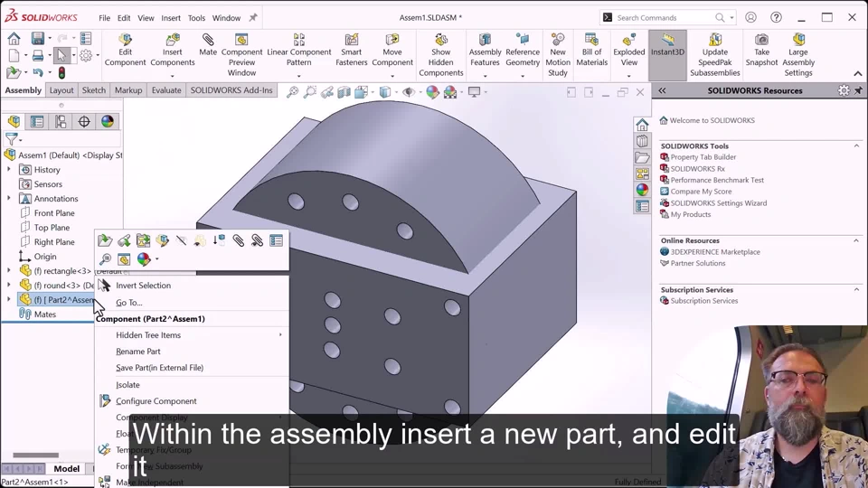The image size is (868, 488).
Task: Collapse the Online Resources section
Action: coord(856,240)
